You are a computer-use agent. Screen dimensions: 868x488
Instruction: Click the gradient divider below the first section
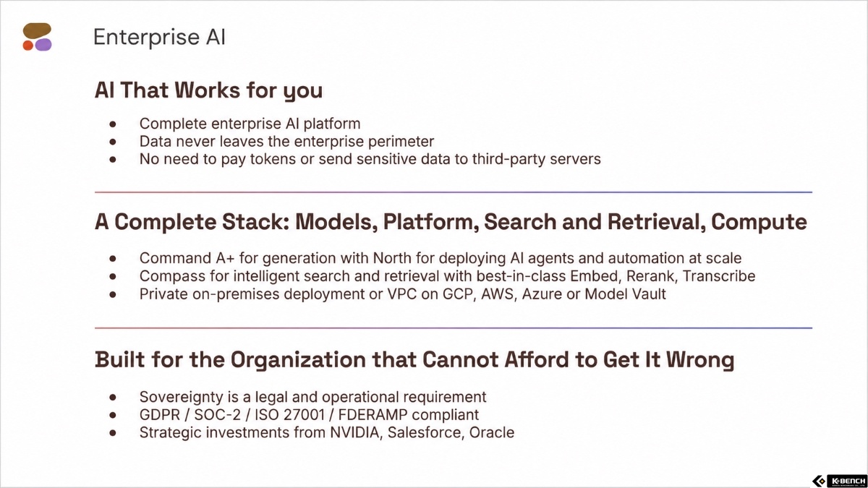(453, 192)
